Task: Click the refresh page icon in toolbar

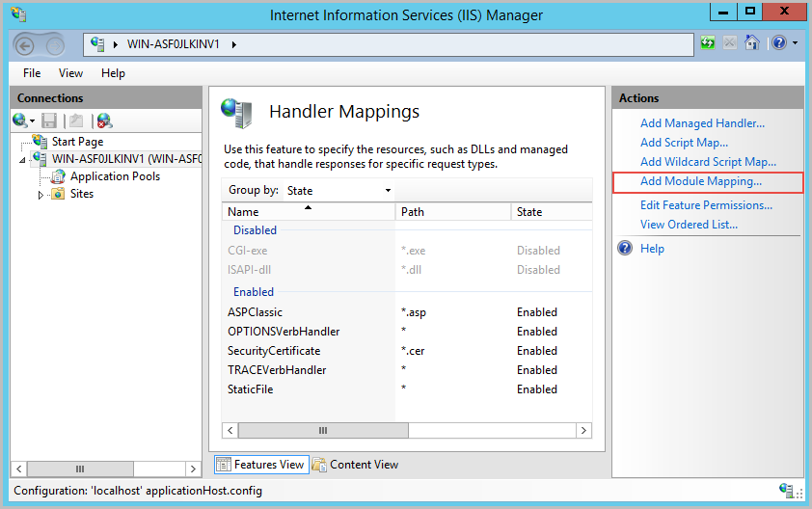Action: click(x=708, y=43)
